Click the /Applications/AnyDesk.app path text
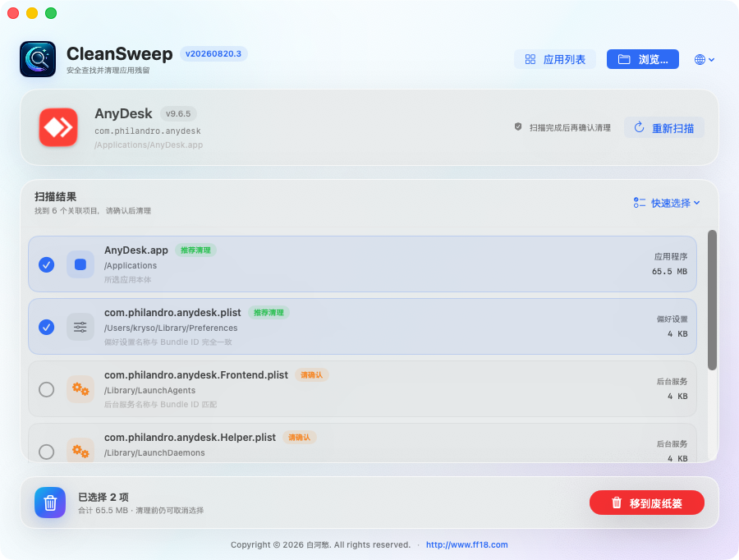Screen dimensions: 739x560 point(149,145)
